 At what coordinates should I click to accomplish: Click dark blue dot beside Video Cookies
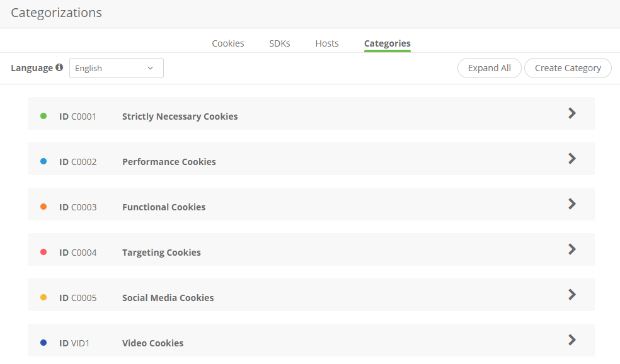pyautogui.click(x=43, y=343)
